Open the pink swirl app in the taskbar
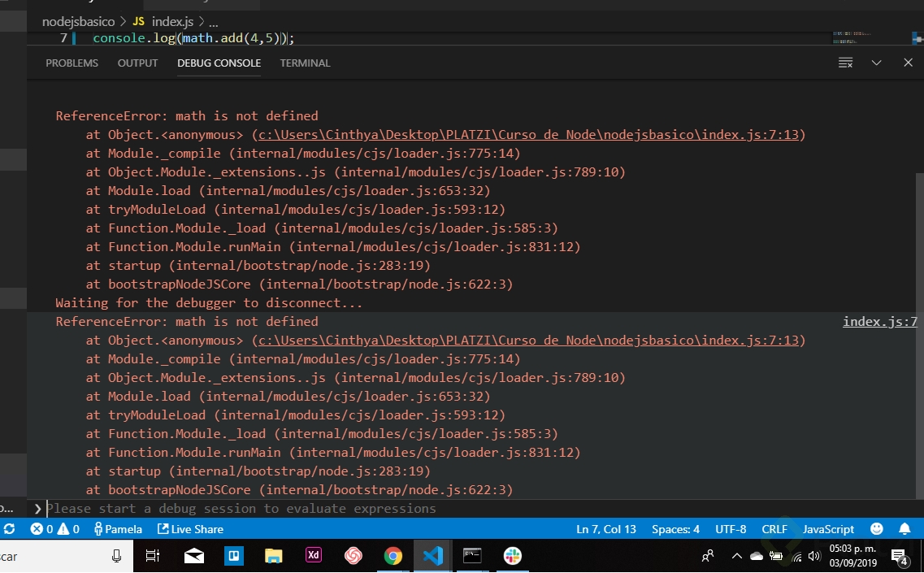The image size is (924, 573). tap(353, 556)
